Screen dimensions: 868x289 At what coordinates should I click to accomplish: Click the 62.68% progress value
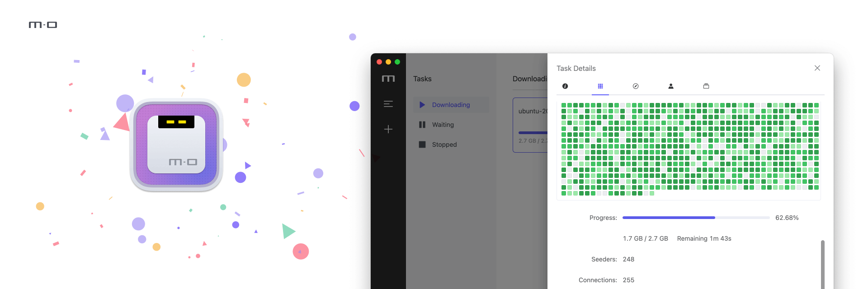pyautogui.click(x=787, y=218)
